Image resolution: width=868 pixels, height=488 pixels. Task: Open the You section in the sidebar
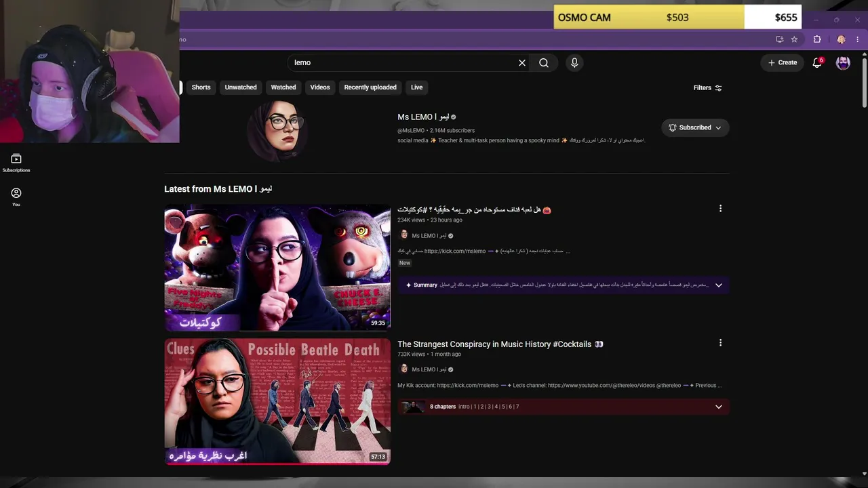[x=16, y=197]
